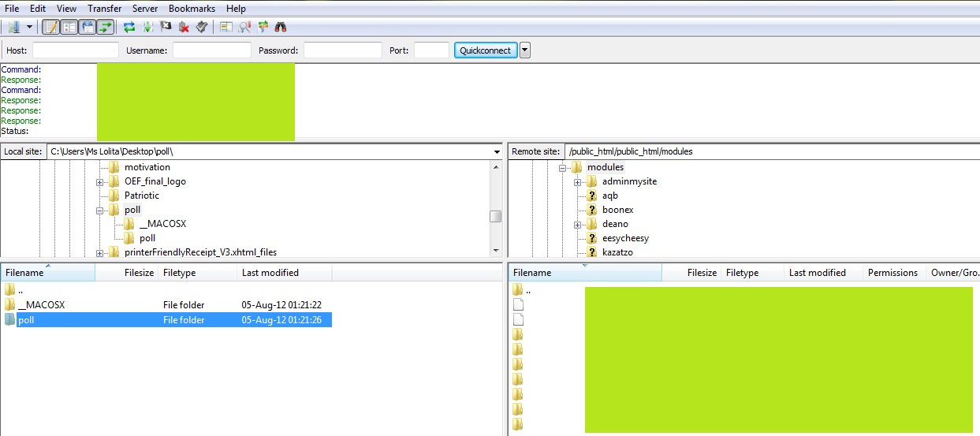
Task: Click the refresh file lists icon
Action: click(x=129, y=27)
